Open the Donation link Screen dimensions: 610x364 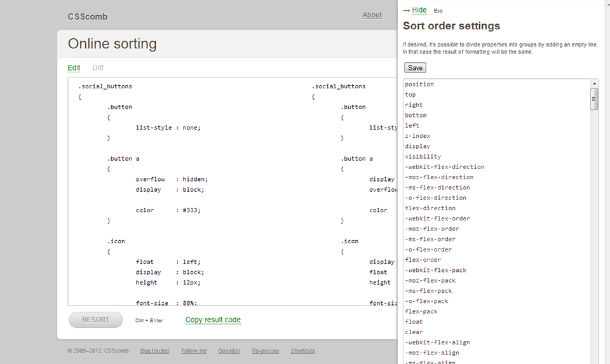coord(229,351)
